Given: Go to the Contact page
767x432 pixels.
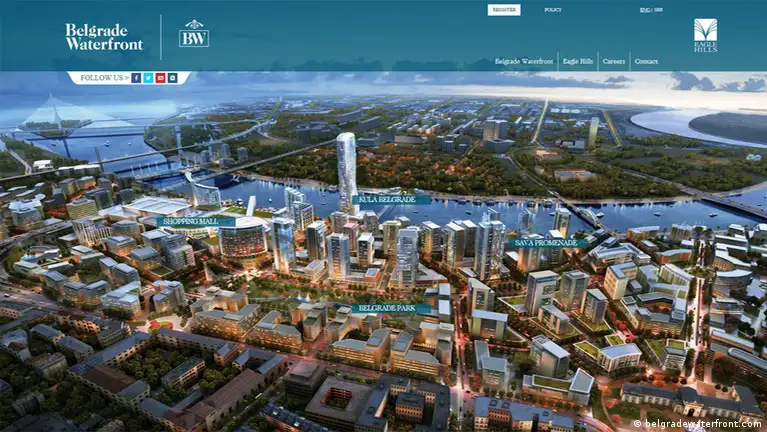Looking at the screenshot, I should click(x=646, y=62).
